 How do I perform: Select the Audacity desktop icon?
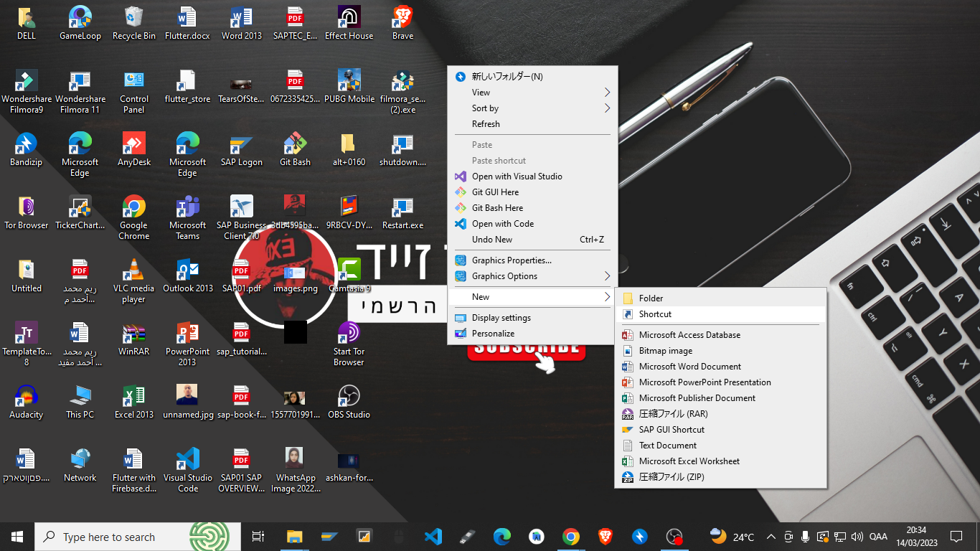pyautogui.click(x=27, y=402)
